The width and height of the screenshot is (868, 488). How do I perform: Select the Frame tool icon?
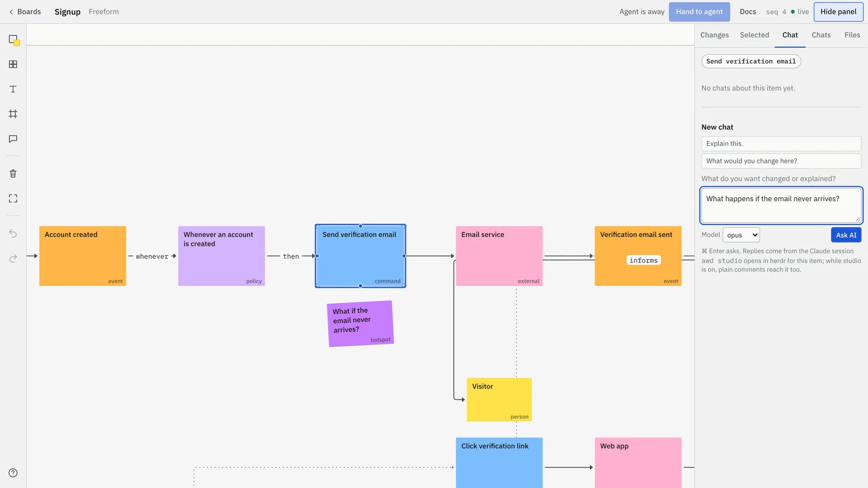point(13,114)
